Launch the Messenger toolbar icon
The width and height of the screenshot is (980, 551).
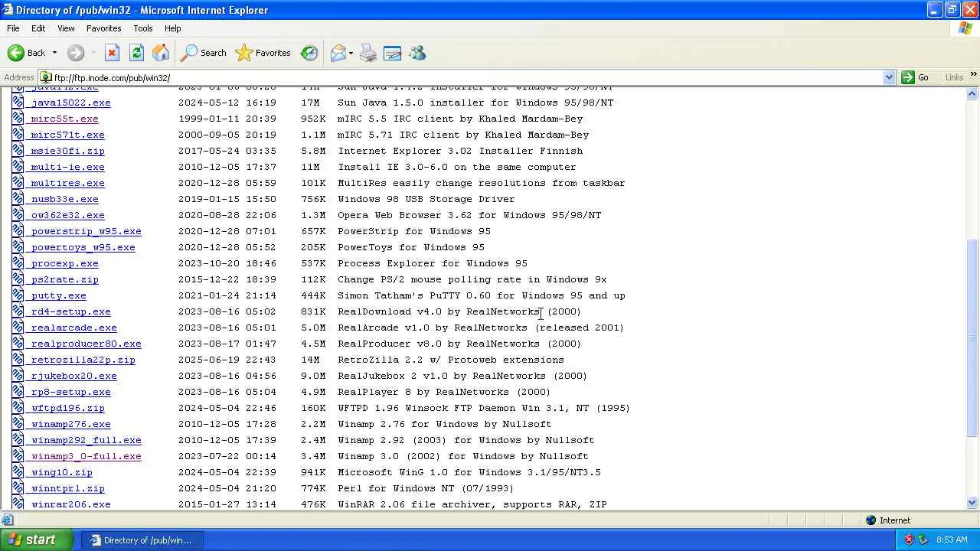(x=417, y=53)
